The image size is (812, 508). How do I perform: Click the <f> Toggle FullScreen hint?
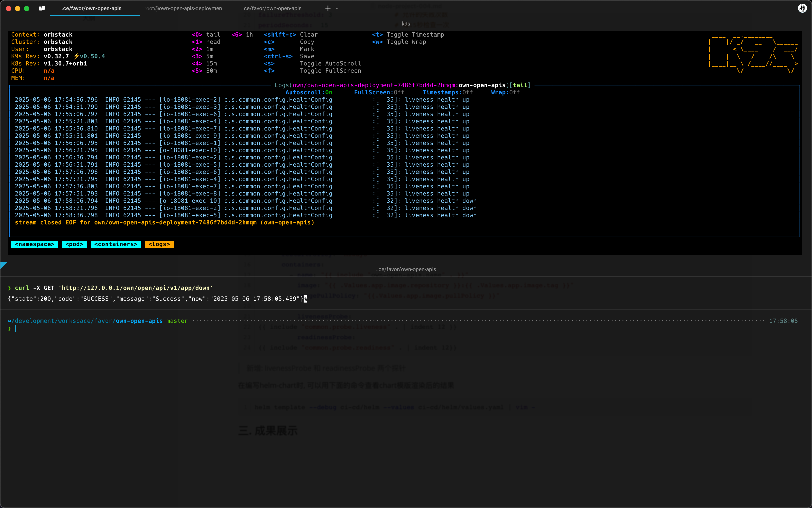click(312, 70)
